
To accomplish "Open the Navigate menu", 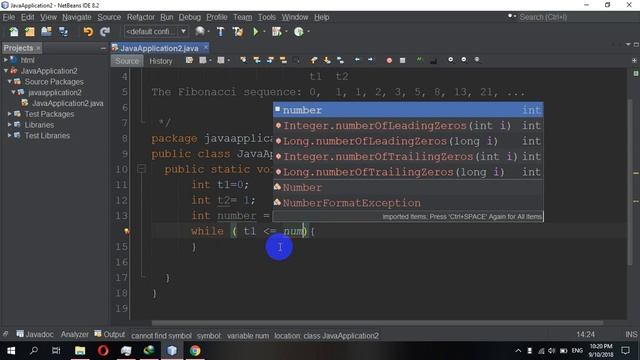I will pyautogui.click(x=77, y=17).
